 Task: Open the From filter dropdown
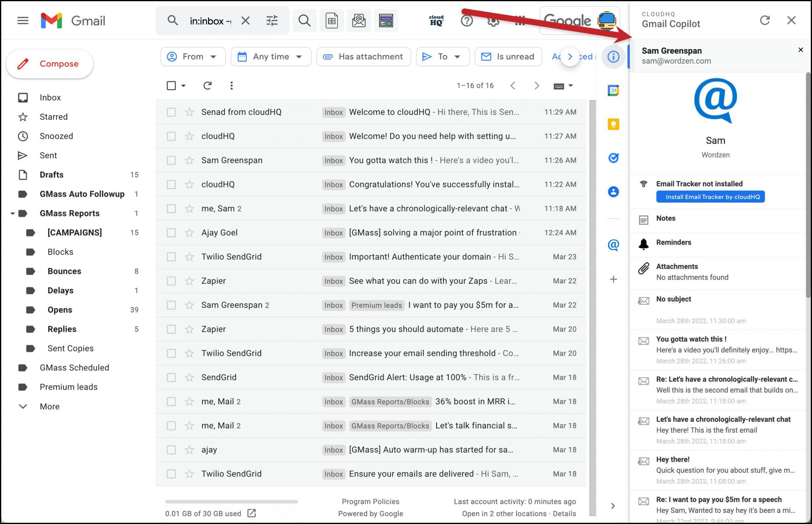pyautogui.click(x=193, y=57)
